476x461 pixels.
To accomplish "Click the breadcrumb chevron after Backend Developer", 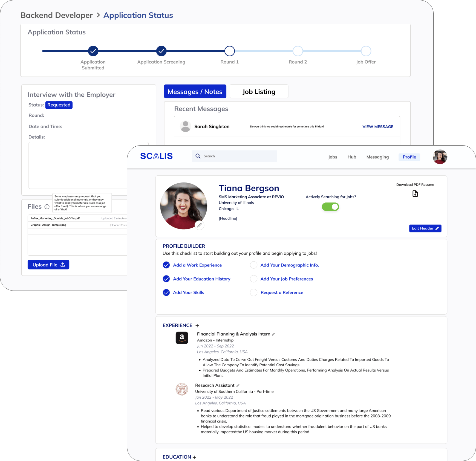I will coord(98,15).
